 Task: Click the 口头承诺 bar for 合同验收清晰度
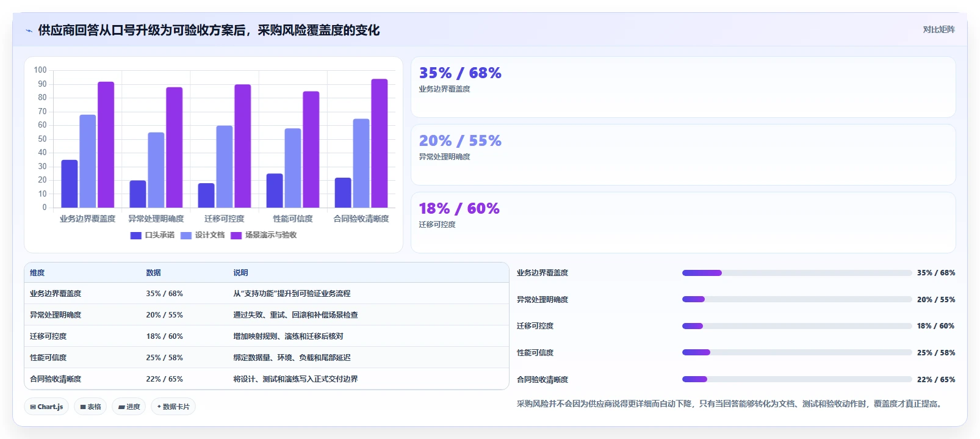point(343,193)
